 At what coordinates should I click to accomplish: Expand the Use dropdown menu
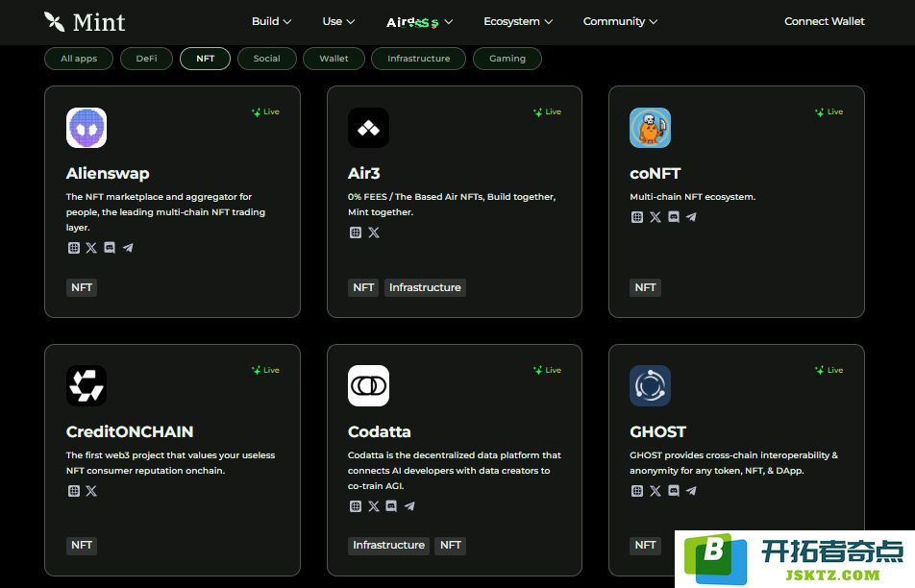click(x=338, y=21)
